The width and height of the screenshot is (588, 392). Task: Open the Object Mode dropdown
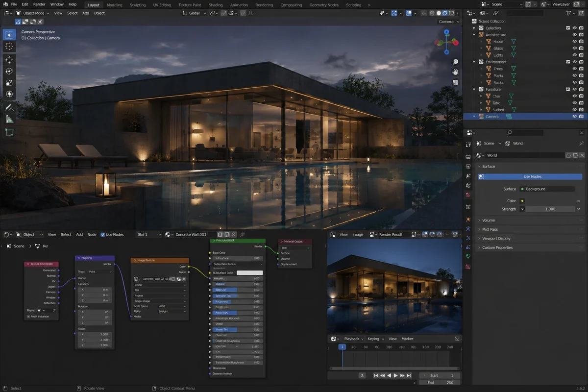pos(33,13)
